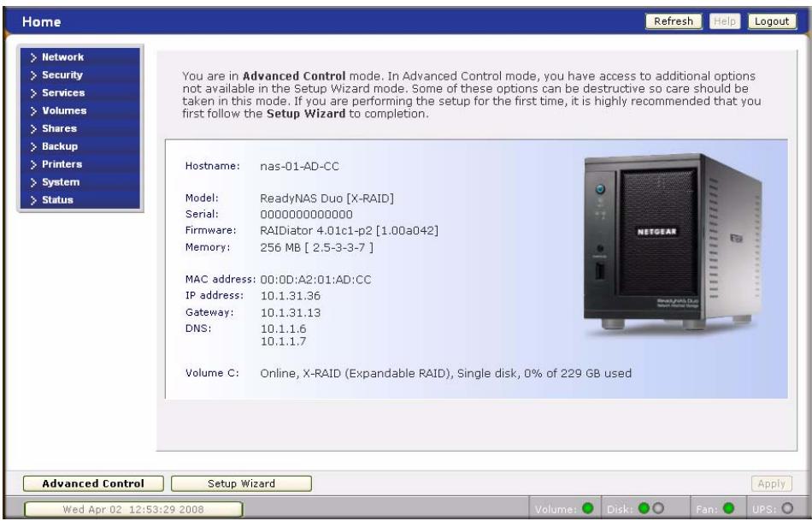Viewport: 812px width, 521px height.
Task: Click the grayed Help button
Action: pyautogui.click(x=725, y=21)
